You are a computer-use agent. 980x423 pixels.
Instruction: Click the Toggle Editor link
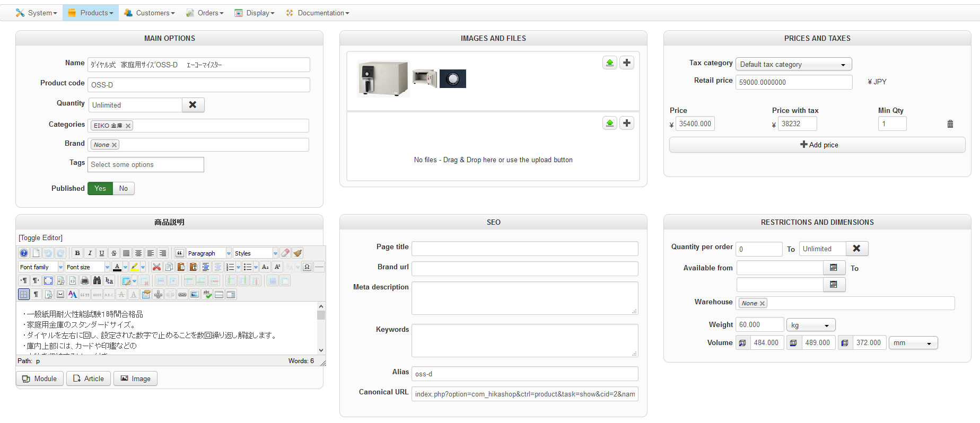pos(40,238)
